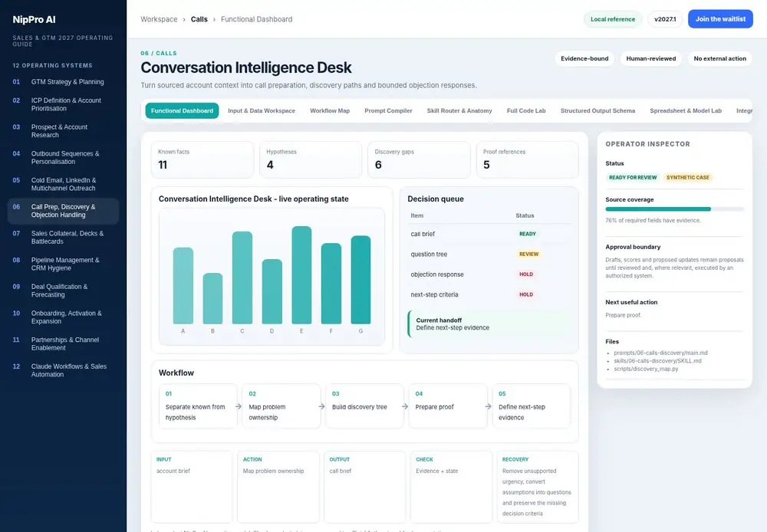Open Structured Output Schema tab
The image size is (767, 532).
[597, 110]
